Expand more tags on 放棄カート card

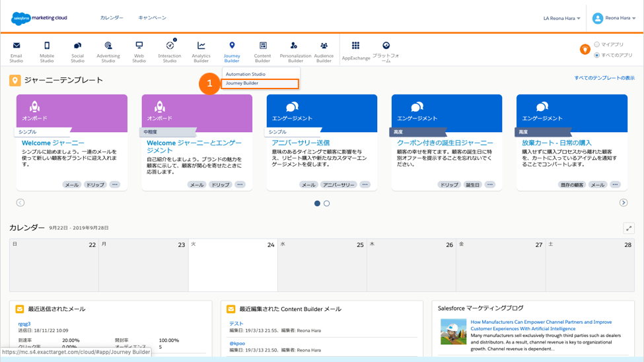pos(615,184)
